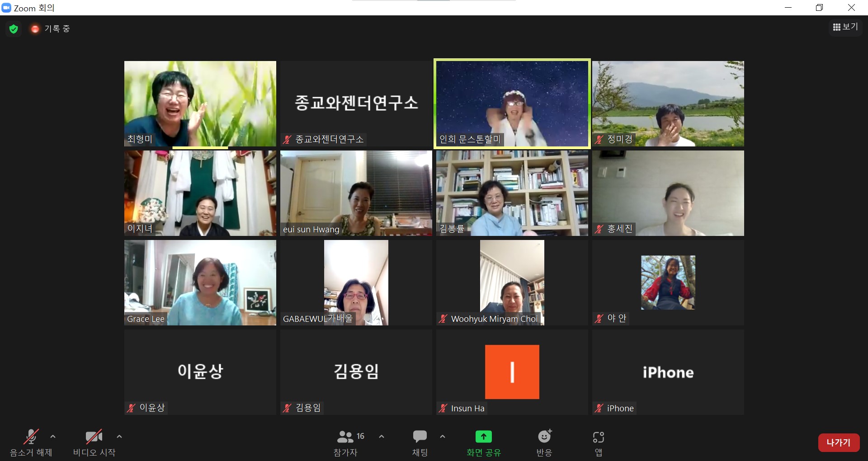Select 최형미 video tile

(x=200, y=103)
